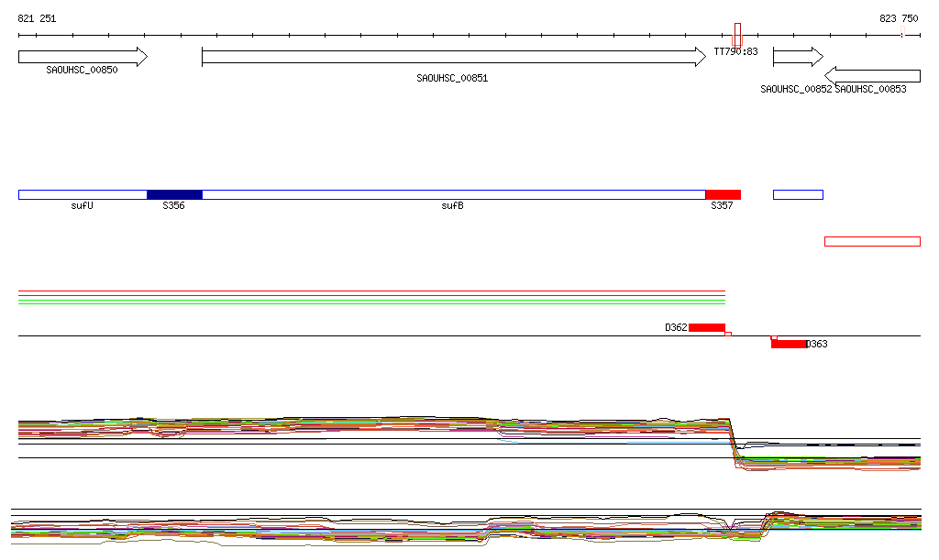This screenshot has height=560, width=939.
Task: Select the unlabeled white box right of S357
Action: pyautogui.click(x=798, y=194)
